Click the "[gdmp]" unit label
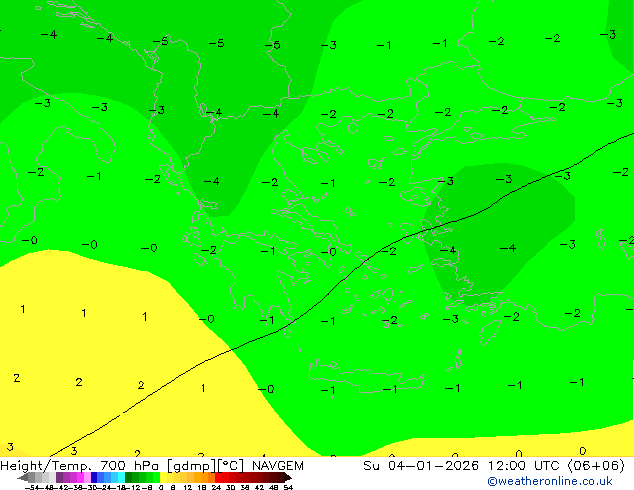Screen dimensions: 634x490 tap(192, 466)
